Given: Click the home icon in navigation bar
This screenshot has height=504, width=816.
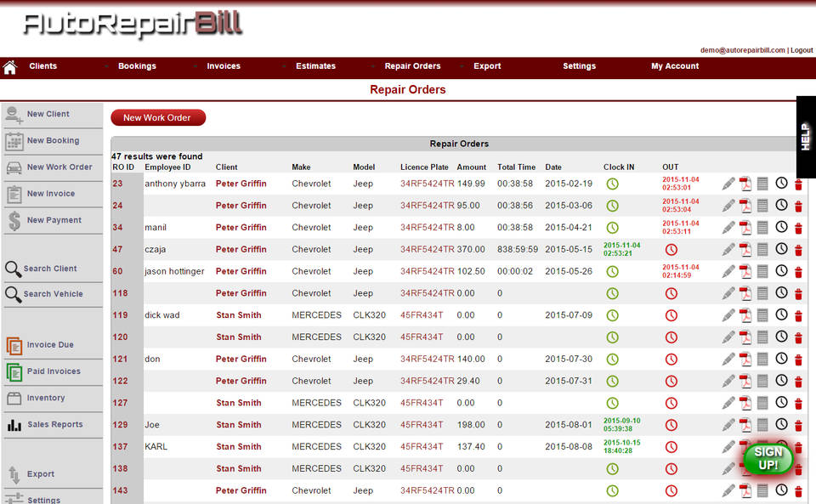Looking at the screenshot, I should pyautogui.click(x=10, y=67).
